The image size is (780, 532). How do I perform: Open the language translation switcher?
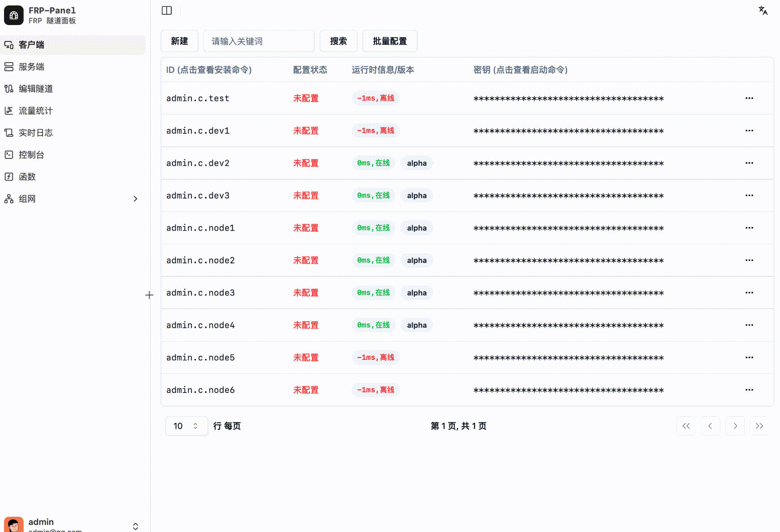click(763, 10)
